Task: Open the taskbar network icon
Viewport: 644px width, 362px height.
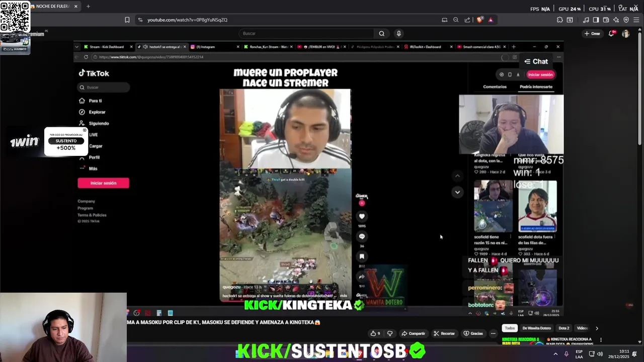Action: [592, 354]
